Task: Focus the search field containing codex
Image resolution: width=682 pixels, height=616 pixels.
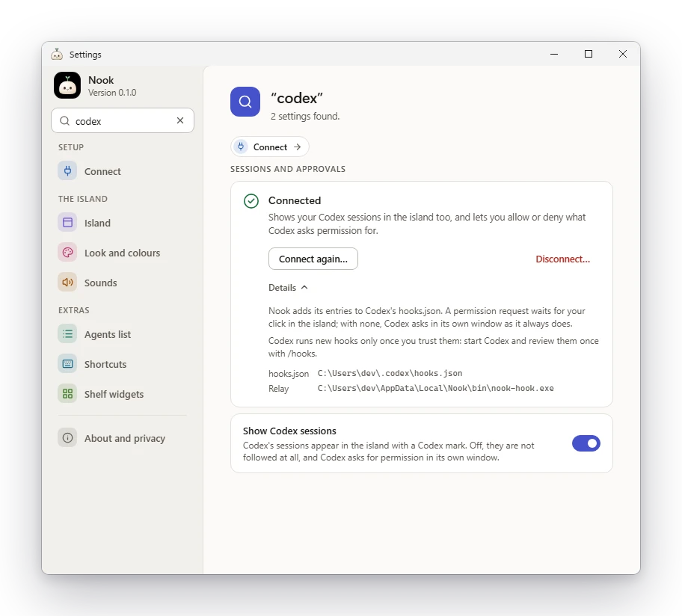Action: pyautogui.click(x=123, y=120)
